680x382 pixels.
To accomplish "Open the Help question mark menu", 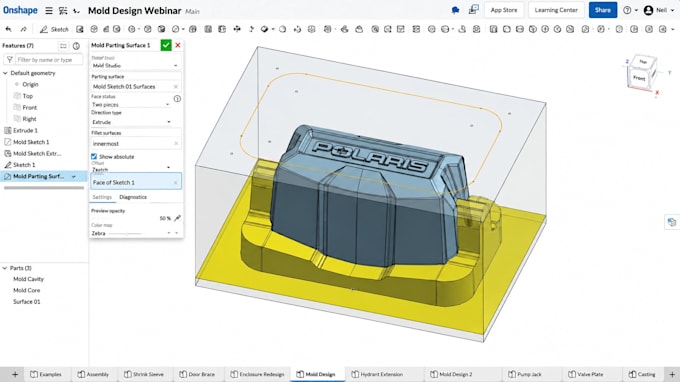I will (630, 10).
